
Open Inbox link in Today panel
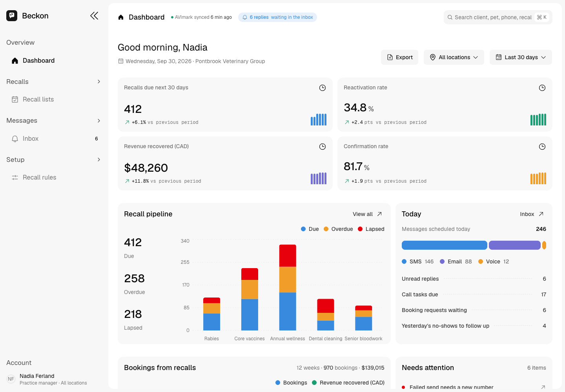point(532,214)
